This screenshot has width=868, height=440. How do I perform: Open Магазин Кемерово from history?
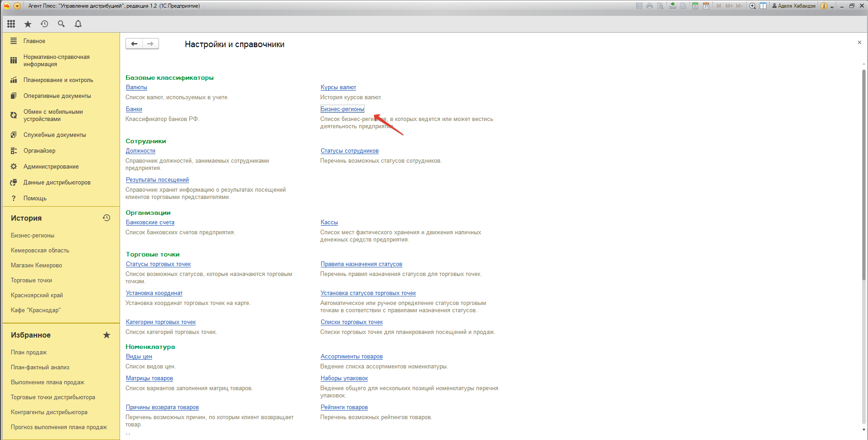click(x=36, y=265)
